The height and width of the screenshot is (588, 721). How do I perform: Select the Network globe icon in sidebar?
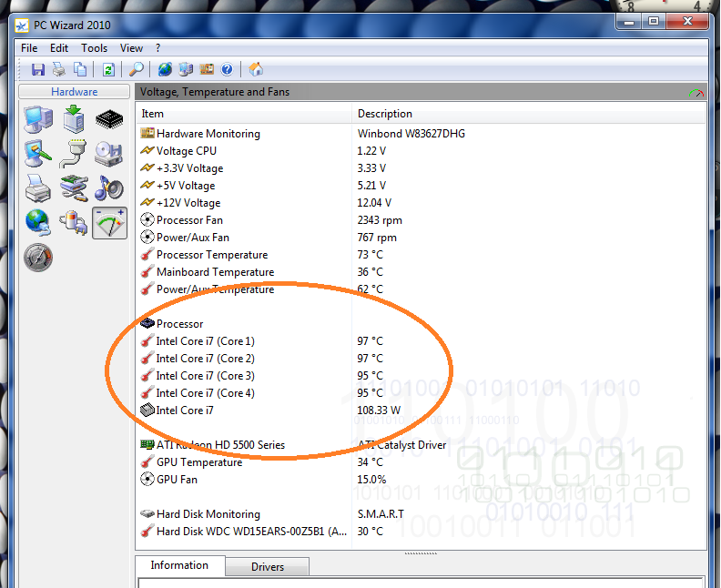point(38,222)
